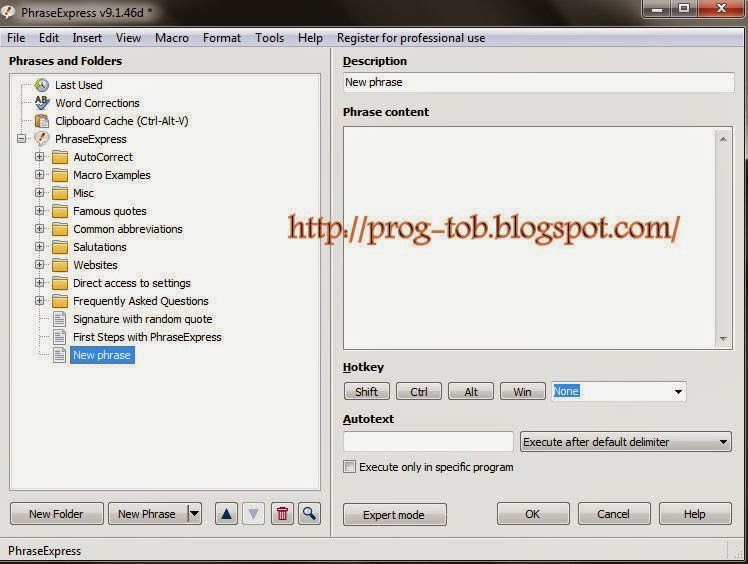Expand the Famous quotes folder
The image size is (748, 564).
tap(40, 210)
